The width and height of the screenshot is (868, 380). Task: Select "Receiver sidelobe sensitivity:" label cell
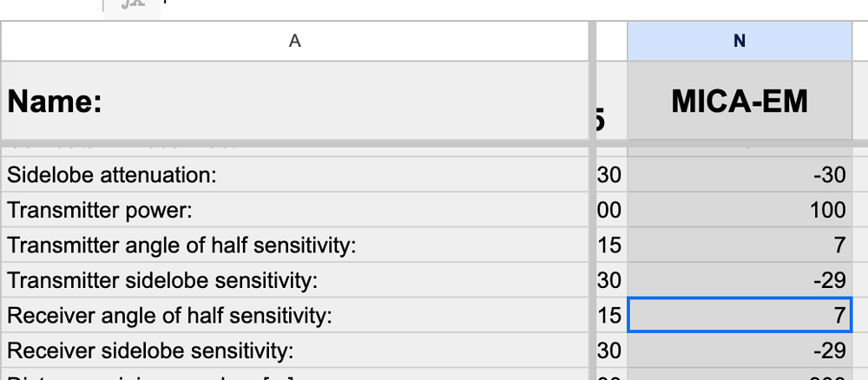click(x=294, y=351)
